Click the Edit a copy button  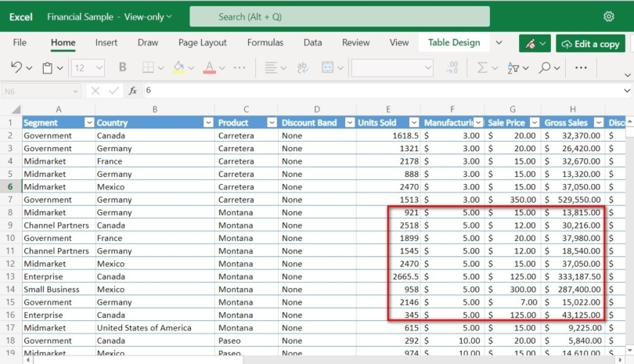click(x=590, y=44)
